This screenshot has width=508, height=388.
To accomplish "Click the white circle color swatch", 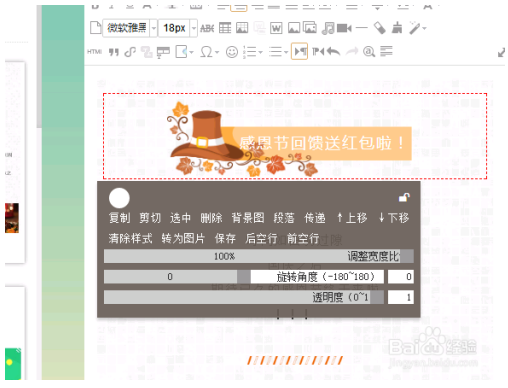I will coord(119,198).
